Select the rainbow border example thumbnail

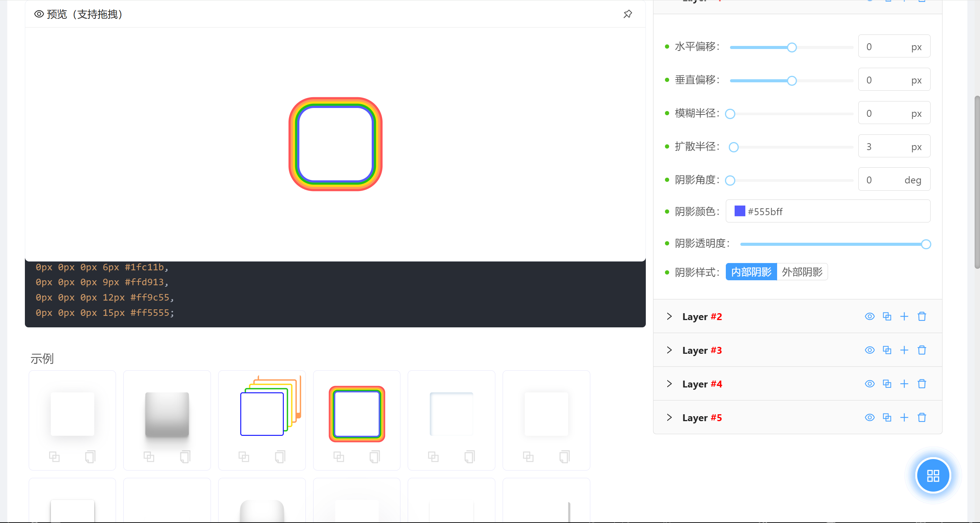(357, 414)
